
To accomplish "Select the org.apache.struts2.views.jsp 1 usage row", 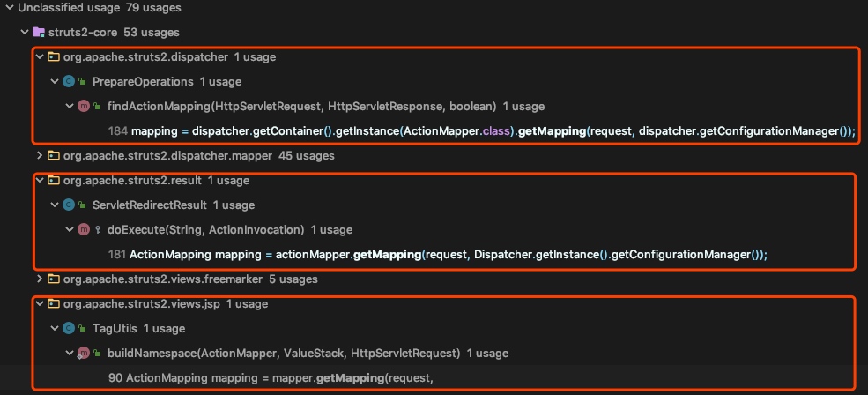I will tap(434, 303).
